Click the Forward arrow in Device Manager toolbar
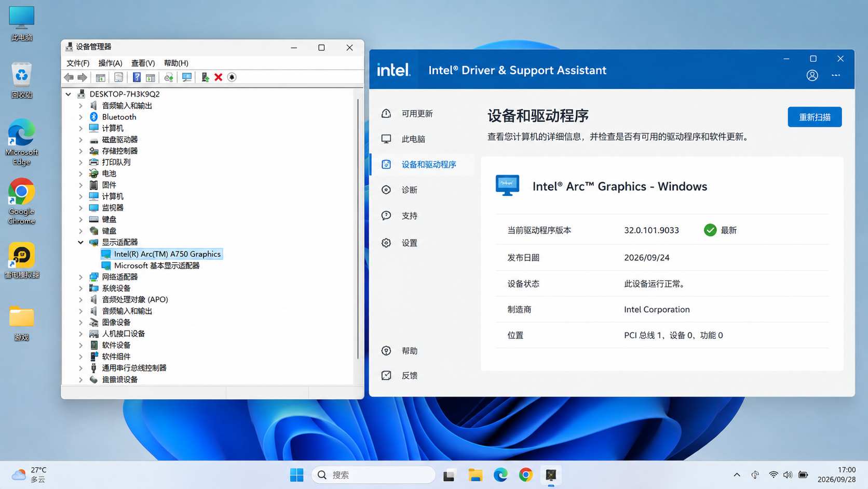The image size is (868, 489). coord(82,77)
